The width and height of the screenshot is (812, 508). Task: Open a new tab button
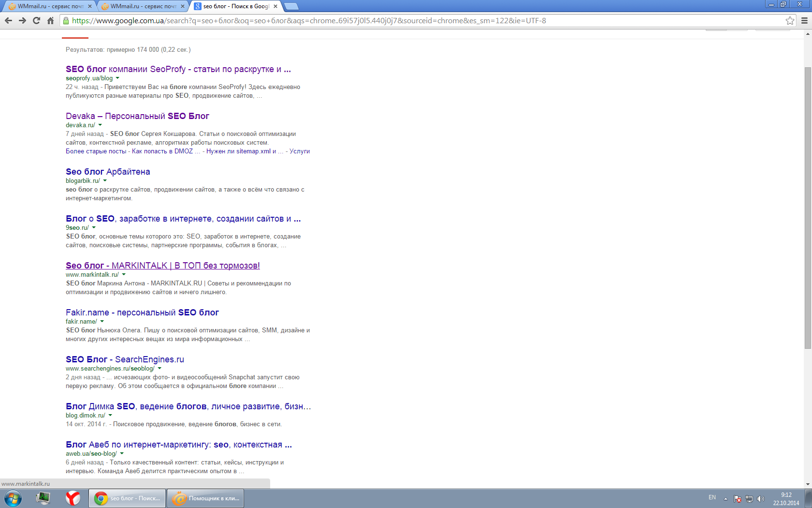(x=291, y=6)
